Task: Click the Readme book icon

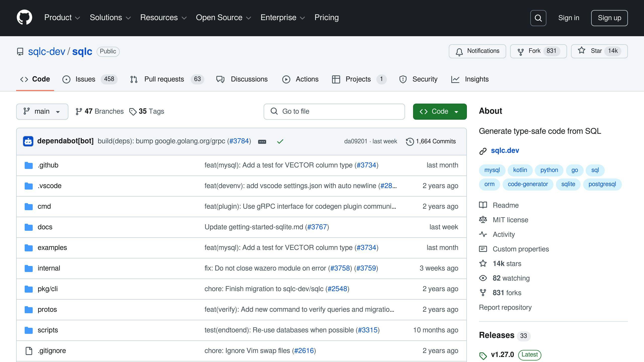Action: tap(483, 205)
